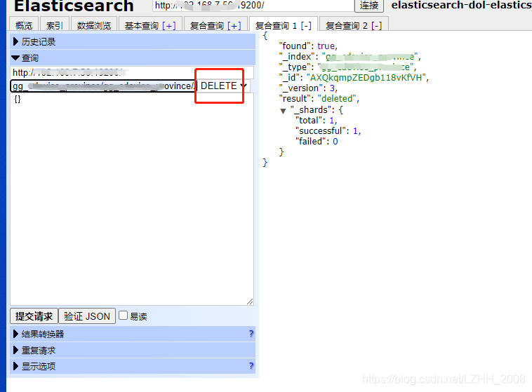Open the DELETE method dropdown
This screenshot has height=392, width=532.
[223, 86]
